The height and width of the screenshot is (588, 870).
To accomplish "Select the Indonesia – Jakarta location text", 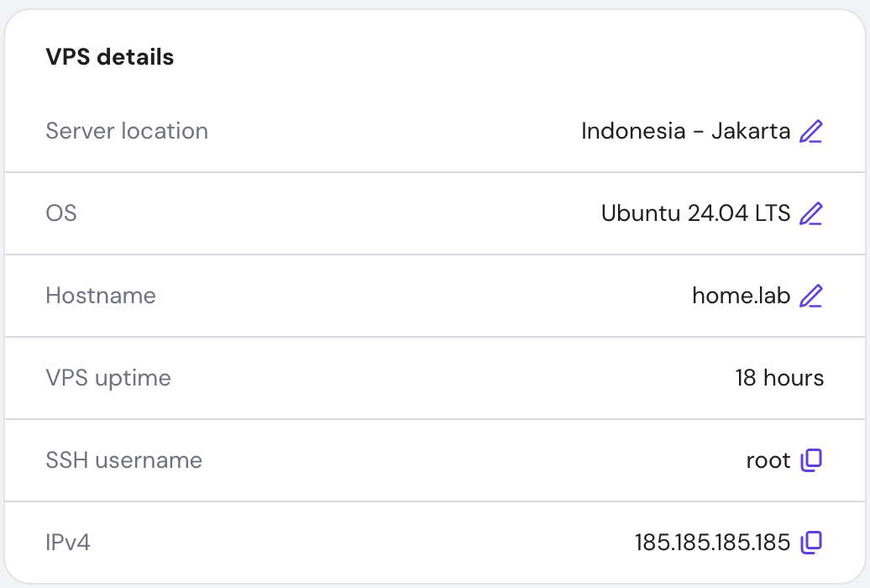I will coord(685,131).
